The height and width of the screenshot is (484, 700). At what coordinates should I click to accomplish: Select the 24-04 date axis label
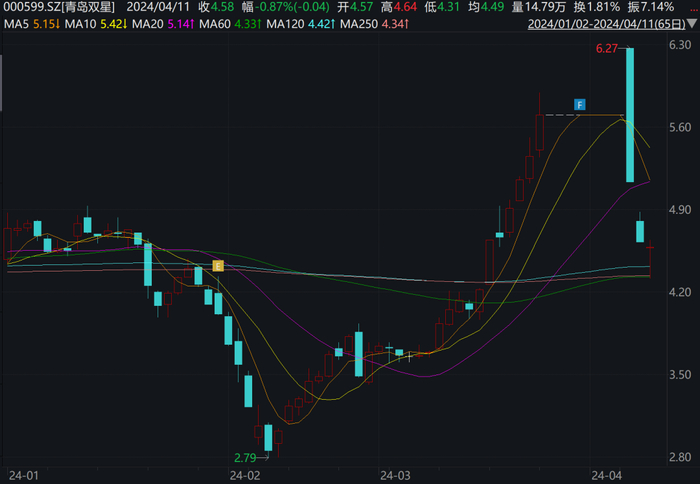[605, 474]
